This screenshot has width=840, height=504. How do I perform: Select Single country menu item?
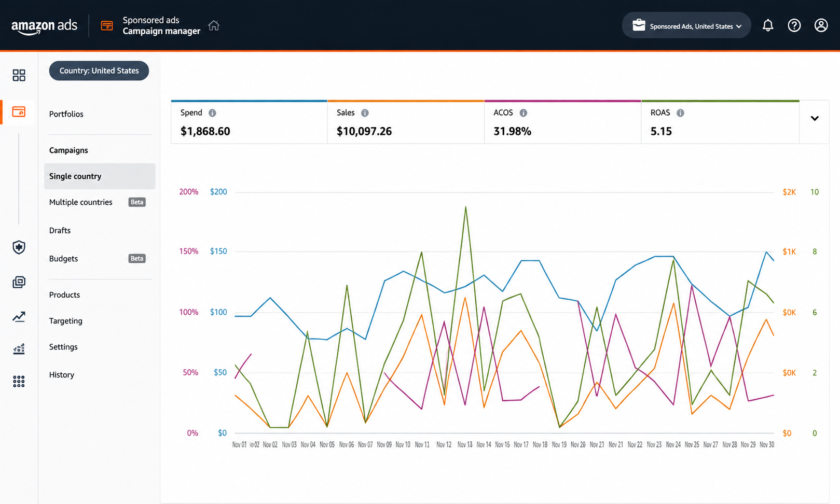pyautogui.click(x=100, y=176)
